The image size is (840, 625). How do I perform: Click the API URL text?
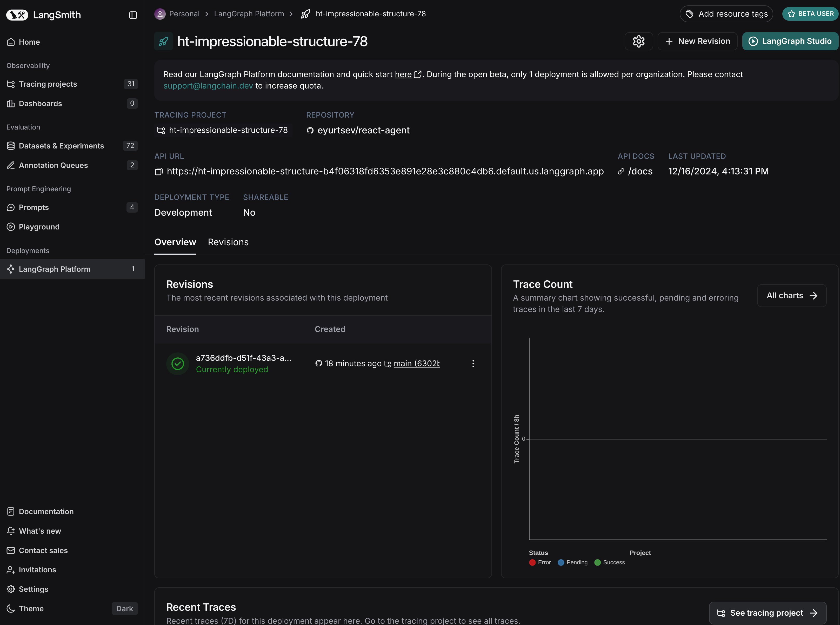click(385, 171)
